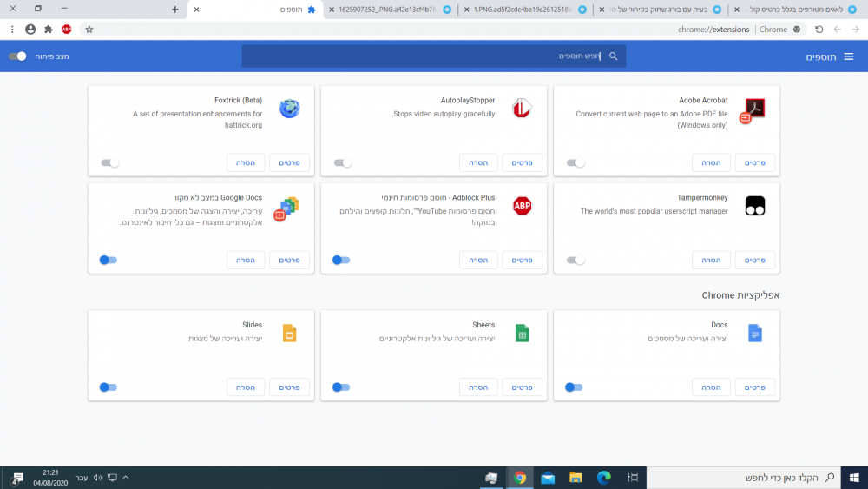Open the extensions puzzle-piece toolbar icon
The image size is (868, 489).
[49, 30]
